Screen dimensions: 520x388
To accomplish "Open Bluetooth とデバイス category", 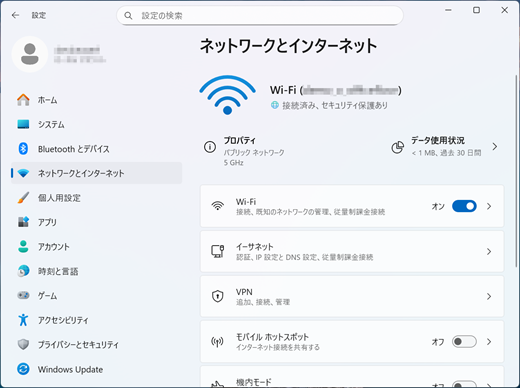I will [x=97, y=149].
